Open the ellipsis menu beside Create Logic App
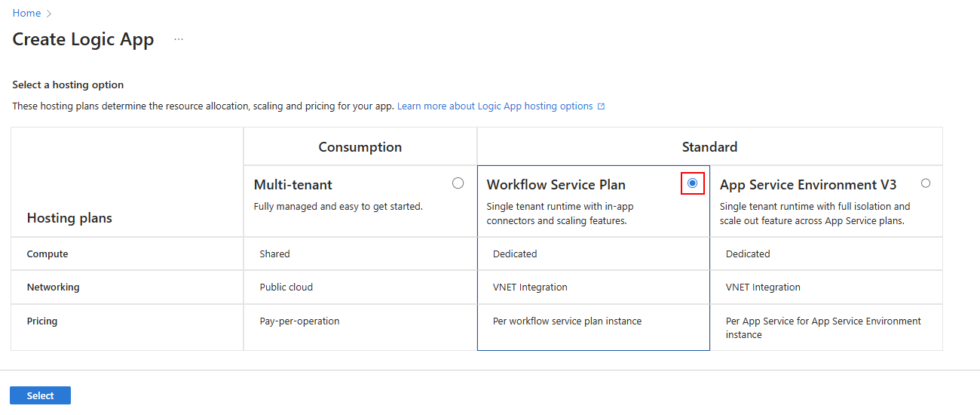 179,39
